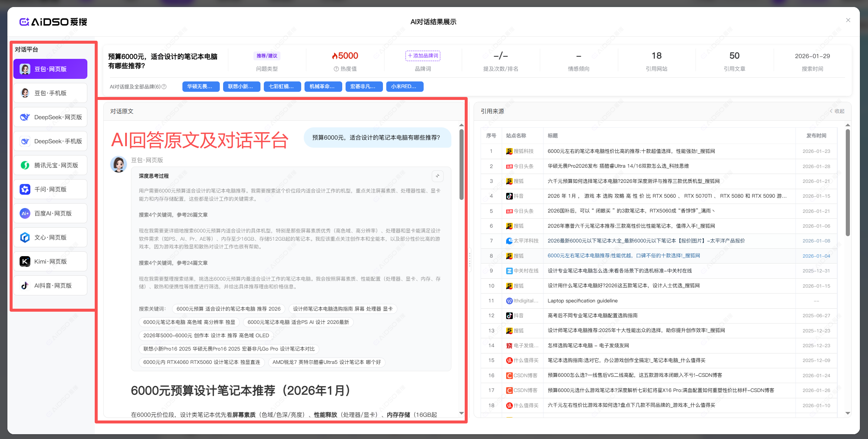The height and width of the screenshot is (439, 868).
Task: Choose the Kimi·网页版 K icon
Action: (25, 262)
